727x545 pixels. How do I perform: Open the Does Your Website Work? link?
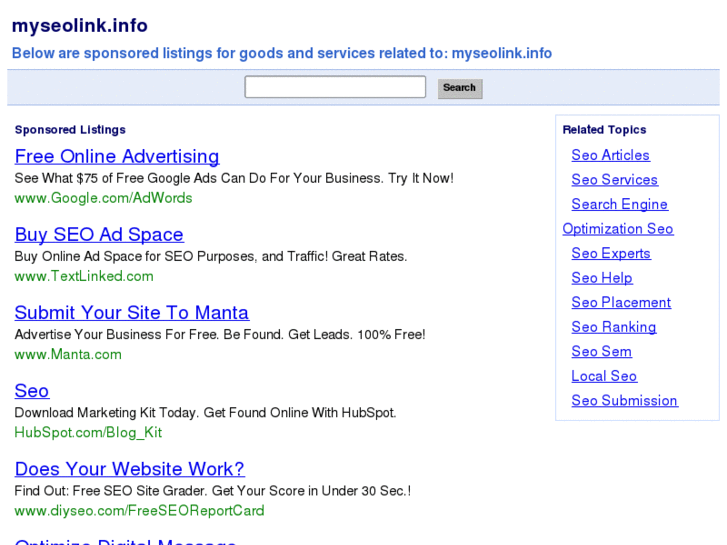[x=129, y=468]
